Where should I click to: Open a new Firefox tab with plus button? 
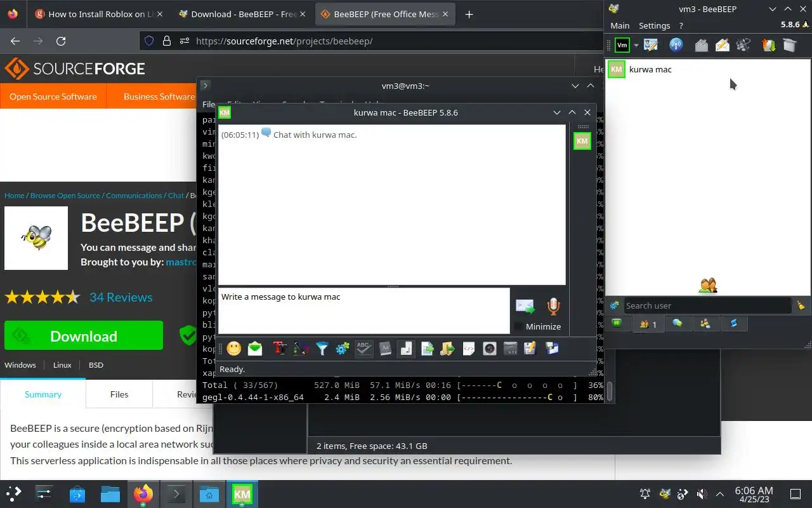469,14
